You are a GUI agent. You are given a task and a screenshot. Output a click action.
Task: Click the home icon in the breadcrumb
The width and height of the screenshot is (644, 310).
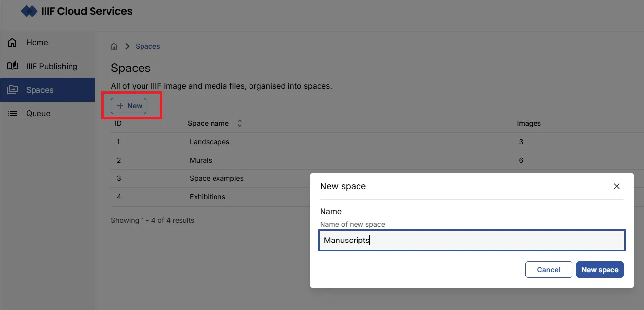coord(114,46)
